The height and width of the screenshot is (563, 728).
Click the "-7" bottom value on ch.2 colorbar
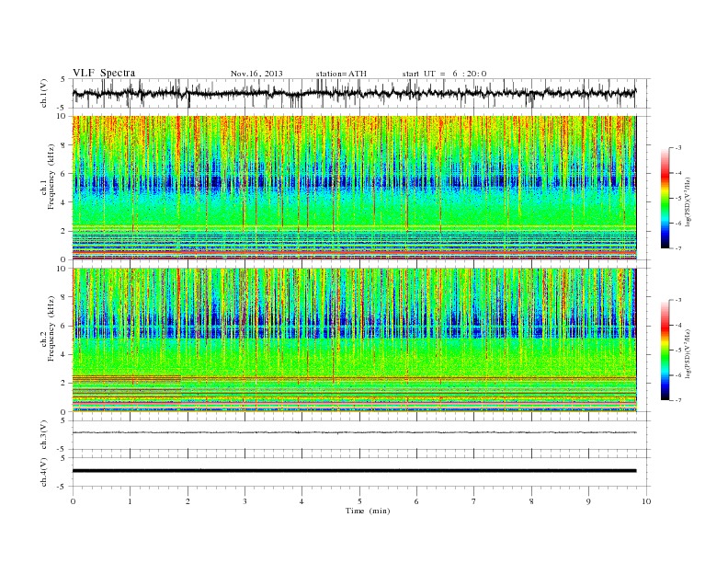point(678,400)
